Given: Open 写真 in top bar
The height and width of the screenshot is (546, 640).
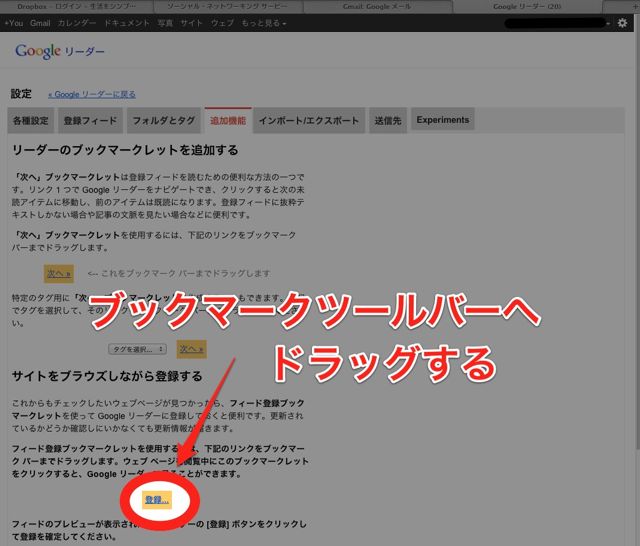Looking at the screenshot, I should pos(165,23).
